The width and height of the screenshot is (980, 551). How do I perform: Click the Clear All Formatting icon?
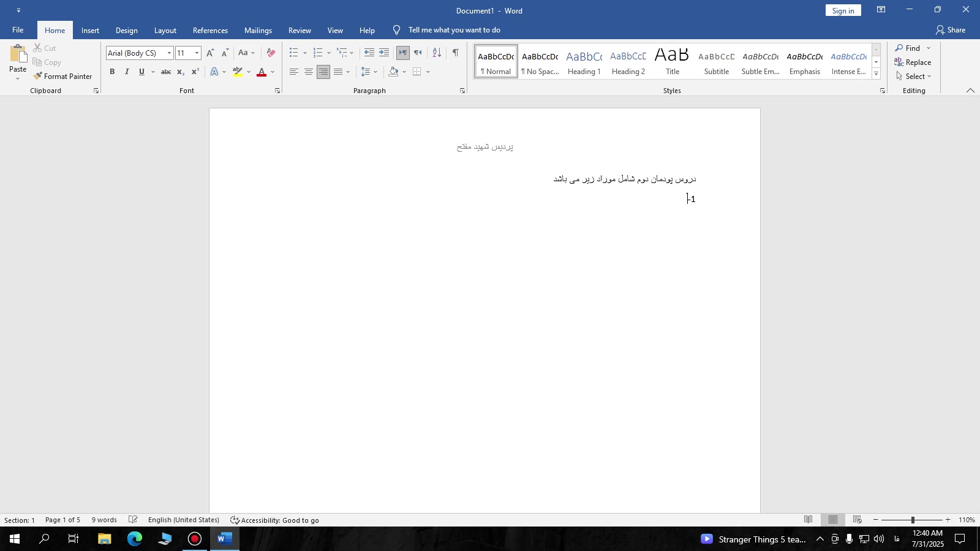pos(271,53)
